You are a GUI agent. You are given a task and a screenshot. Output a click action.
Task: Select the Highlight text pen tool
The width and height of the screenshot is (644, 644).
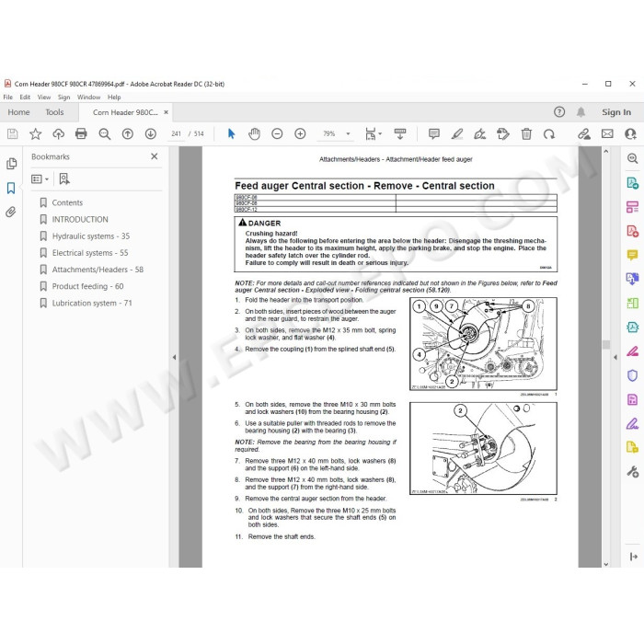tap(456, 133)
